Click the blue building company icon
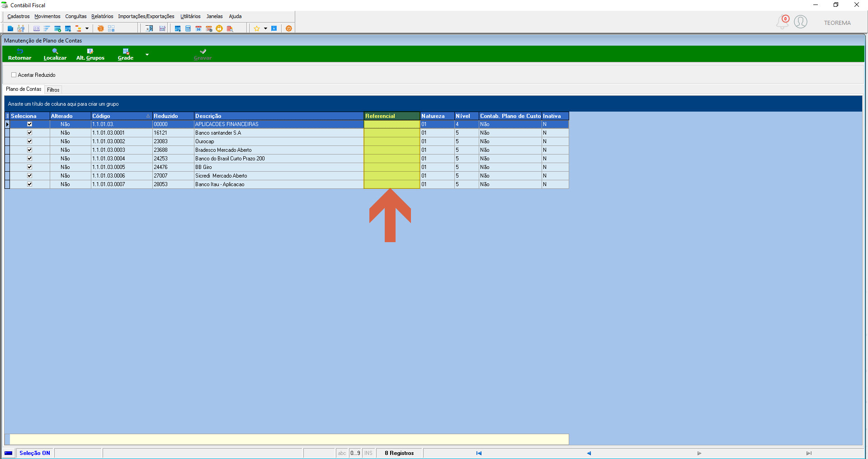This screenshot has height=459, width=868. pos(10,28)
